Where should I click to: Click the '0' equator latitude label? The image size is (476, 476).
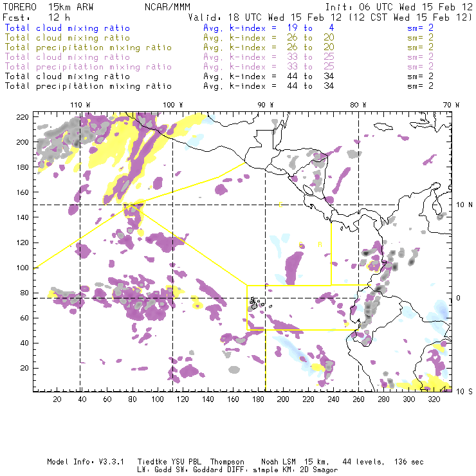tap(459, 298)
